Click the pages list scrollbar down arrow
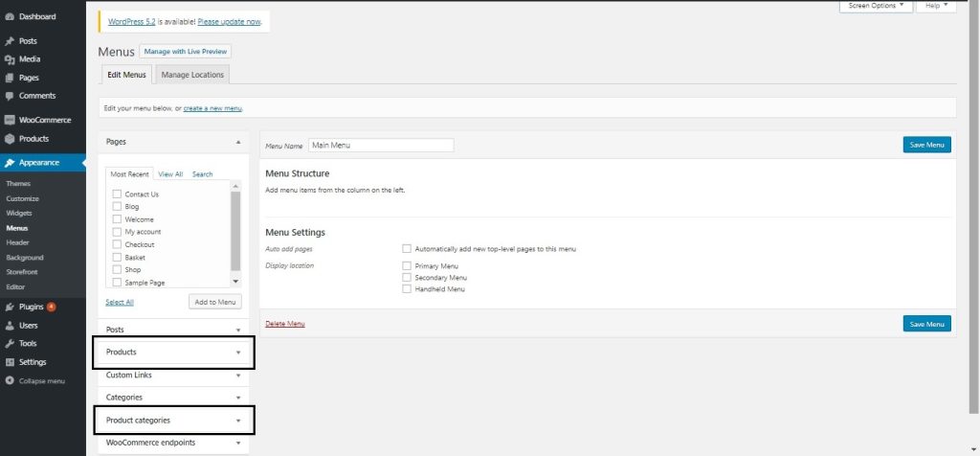This screenshot has height=456, width=980. (236, 282)
